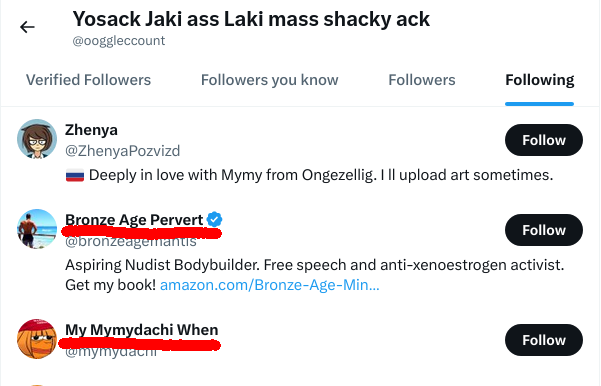Follow the My Mymydachi When account
This screenshot has width=601, height=386.
coord(544,340)
